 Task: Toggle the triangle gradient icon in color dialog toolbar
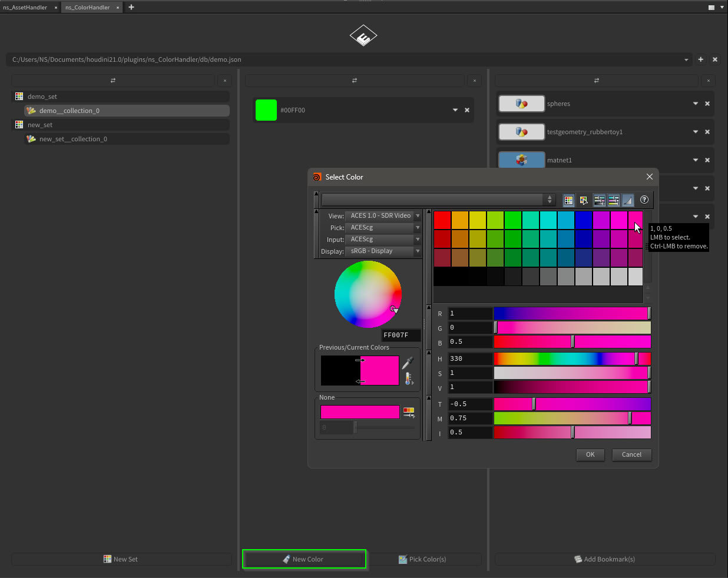628,201
